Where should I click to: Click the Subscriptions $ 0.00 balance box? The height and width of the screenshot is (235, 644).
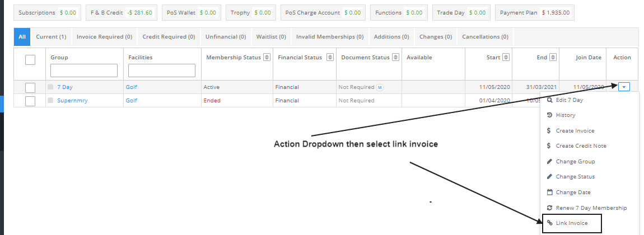coord(47,13)
